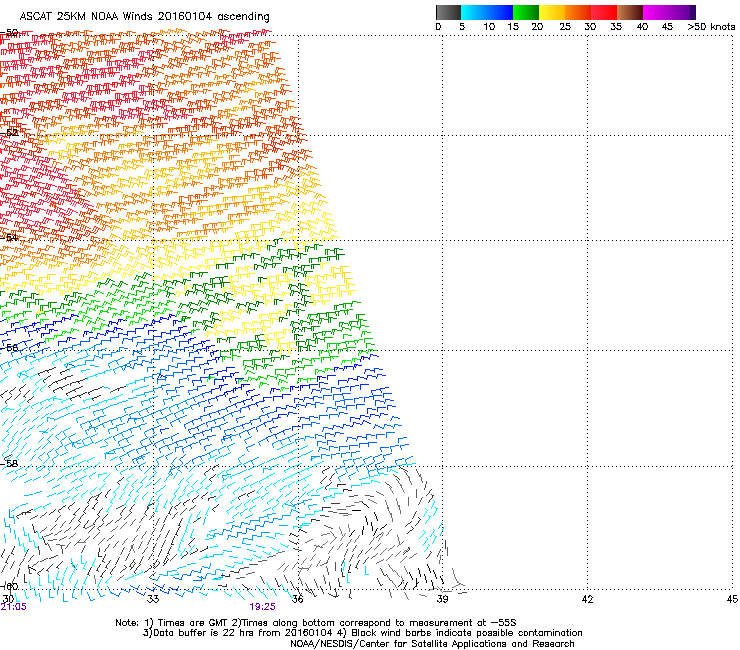Click the blue 10–15 knot legend swatch
Viewport: 740px width, 650px height.
(x=500, y=12)
